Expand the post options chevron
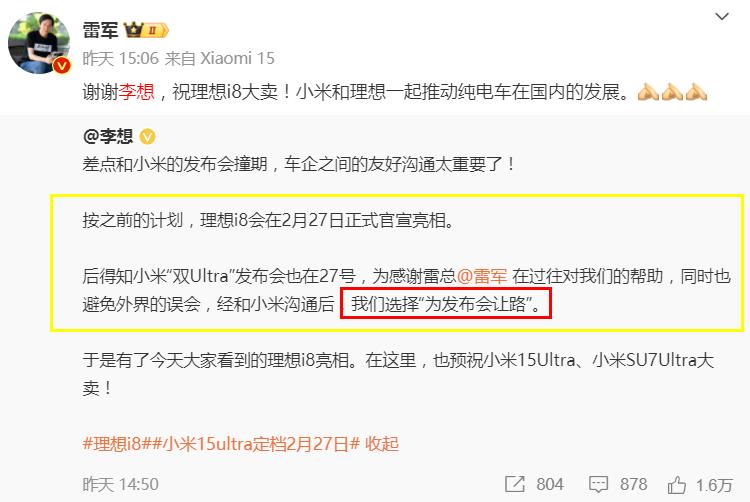Image resolution: width=750 pixels, height=502 pixels. point(721,17)
